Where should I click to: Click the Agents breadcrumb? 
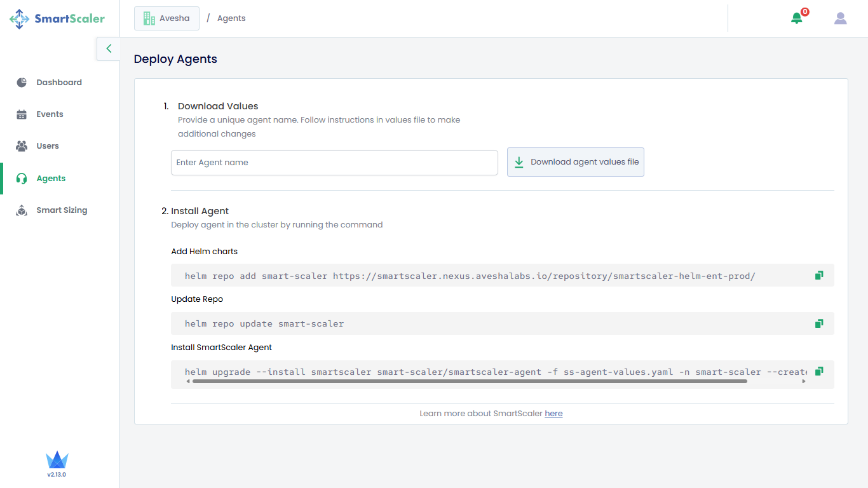231,18
